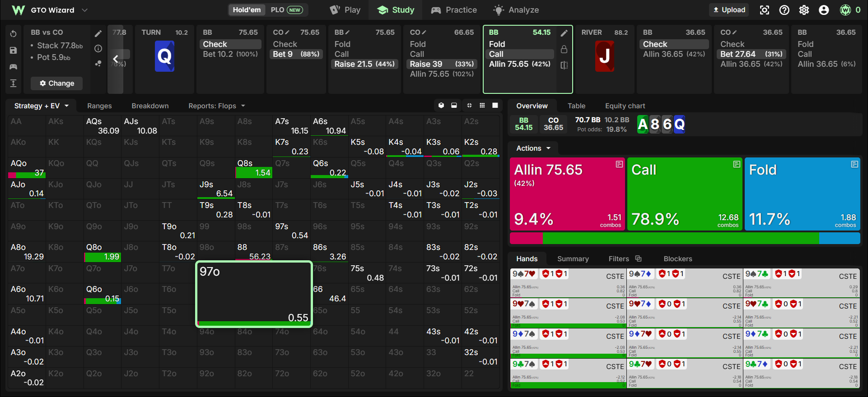
Task: Click the left arrow to scroll action history
Action: tap(116, 59)
